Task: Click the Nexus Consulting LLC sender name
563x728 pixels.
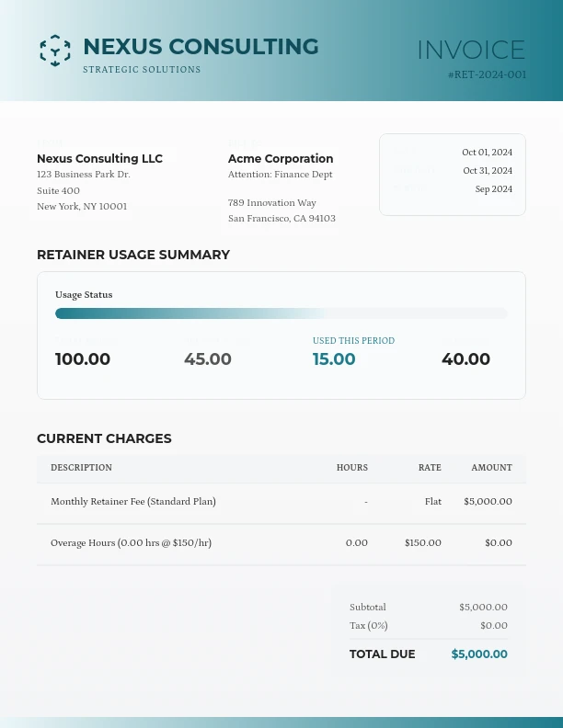Action: click(x=99, y=159)
